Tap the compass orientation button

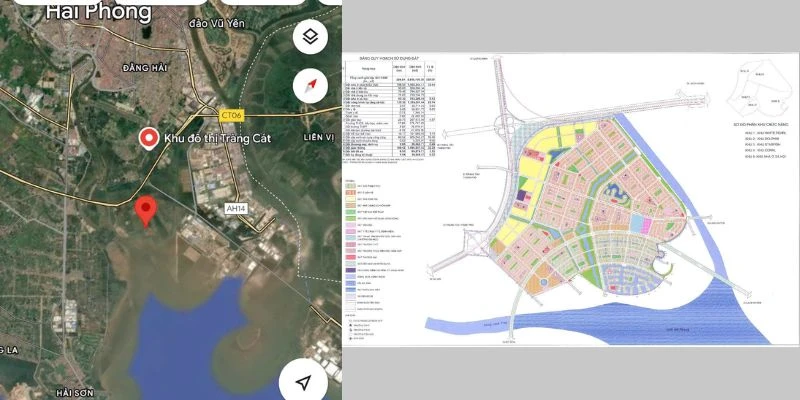310,85
